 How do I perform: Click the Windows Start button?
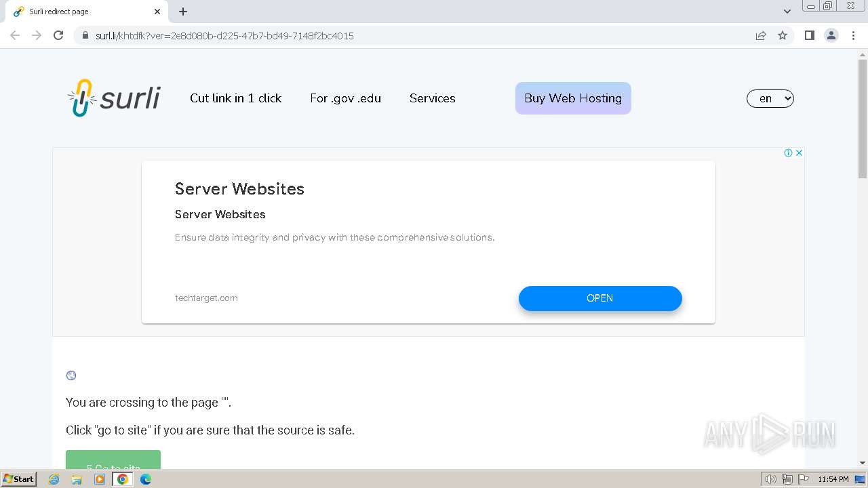click(19, 479)
